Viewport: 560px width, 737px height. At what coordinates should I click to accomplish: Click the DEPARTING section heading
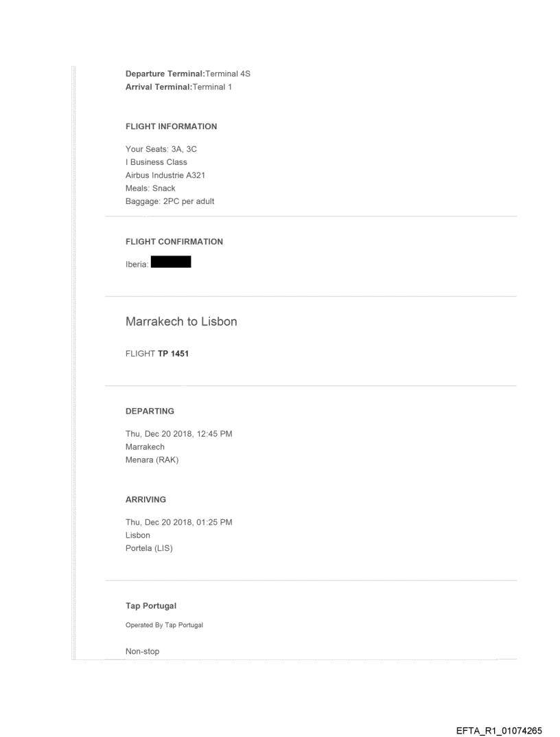pyautogui.click(x=149, y=411)
